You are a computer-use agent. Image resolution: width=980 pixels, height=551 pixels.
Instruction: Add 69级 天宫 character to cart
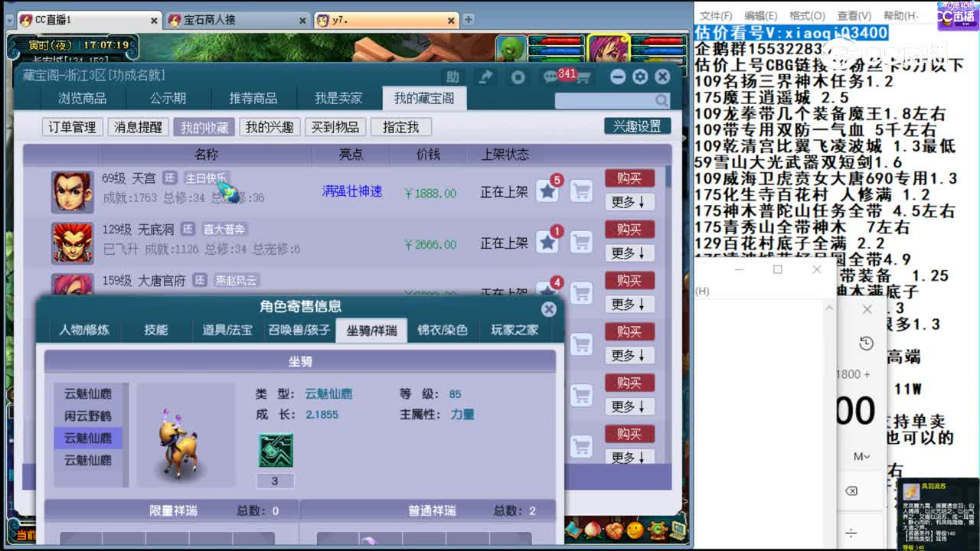(x=582, y=191)
